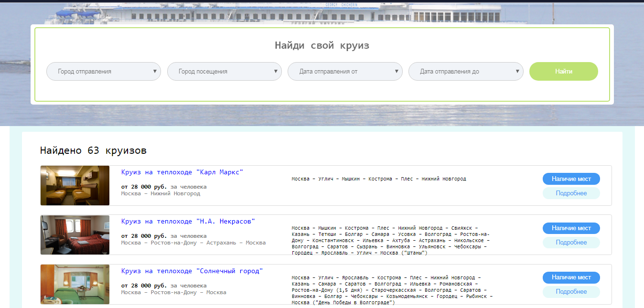Click the green "Найти" search button
This screenshot has width=644, height=308.
[x=563, y=72]
